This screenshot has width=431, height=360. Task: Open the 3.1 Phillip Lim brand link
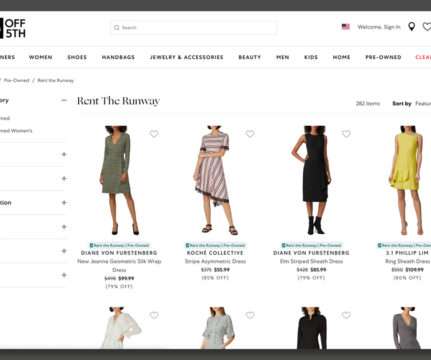[x=407, y=253]
